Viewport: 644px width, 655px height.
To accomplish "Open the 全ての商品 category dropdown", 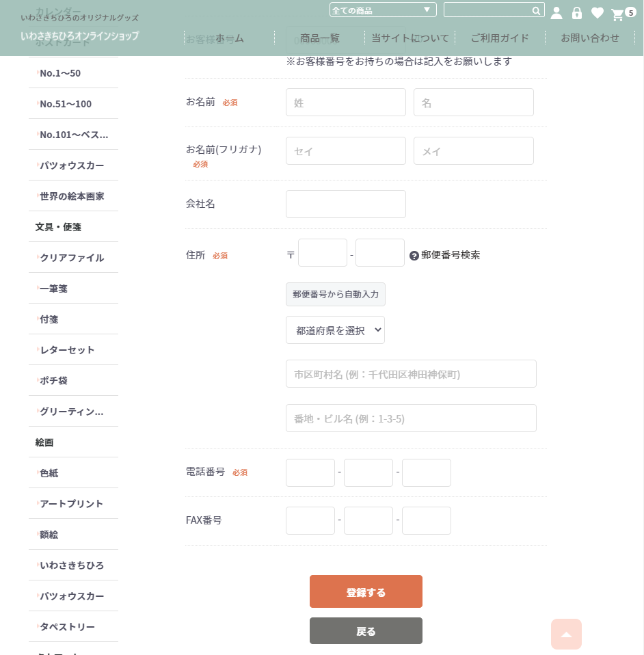I will [383, 10].
